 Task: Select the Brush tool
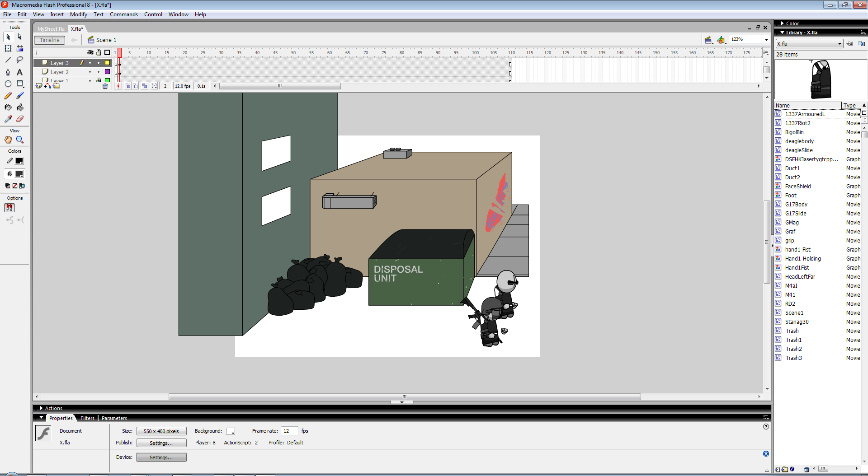(x=20, y=95)
